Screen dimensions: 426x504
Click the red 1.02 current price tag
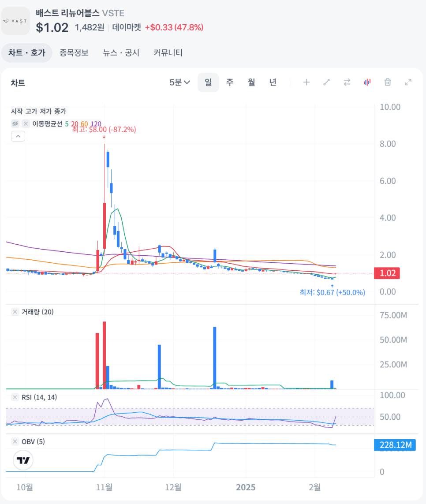[x=387, y=273]
